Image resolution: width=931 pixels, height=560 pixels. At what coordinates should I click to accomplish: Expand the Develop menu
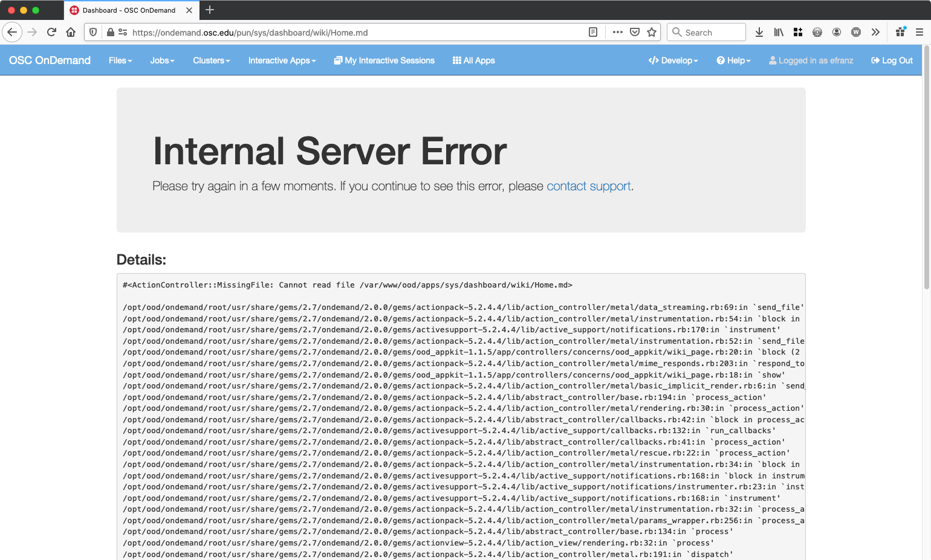pyautogui.click(x=673, y=60)
